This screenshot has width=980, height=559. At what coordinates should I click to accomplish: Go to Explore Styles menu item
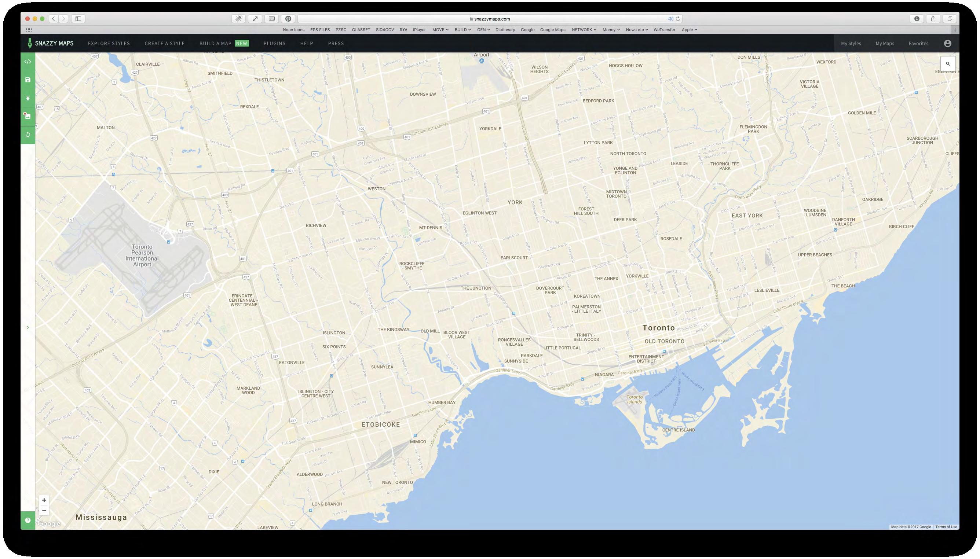(109, 43)
